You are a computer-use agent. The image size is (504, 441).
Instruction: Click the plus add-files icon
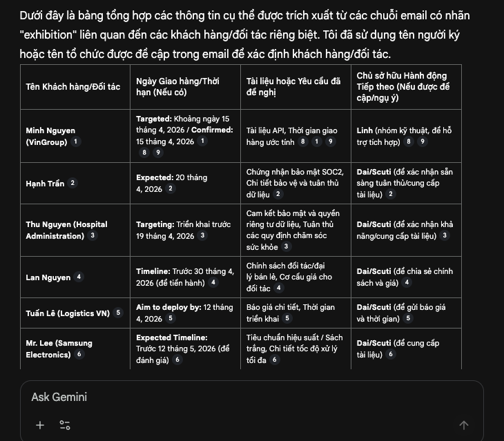40,425
